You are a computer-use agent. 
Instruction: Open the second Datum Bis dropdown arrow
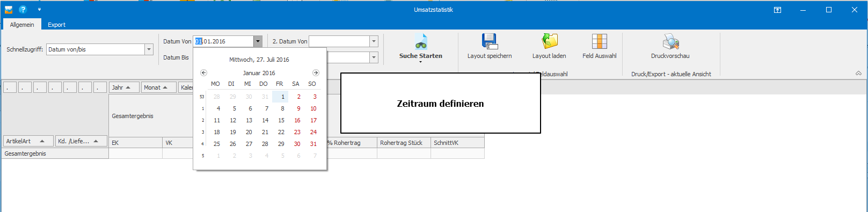coord(374,57)
